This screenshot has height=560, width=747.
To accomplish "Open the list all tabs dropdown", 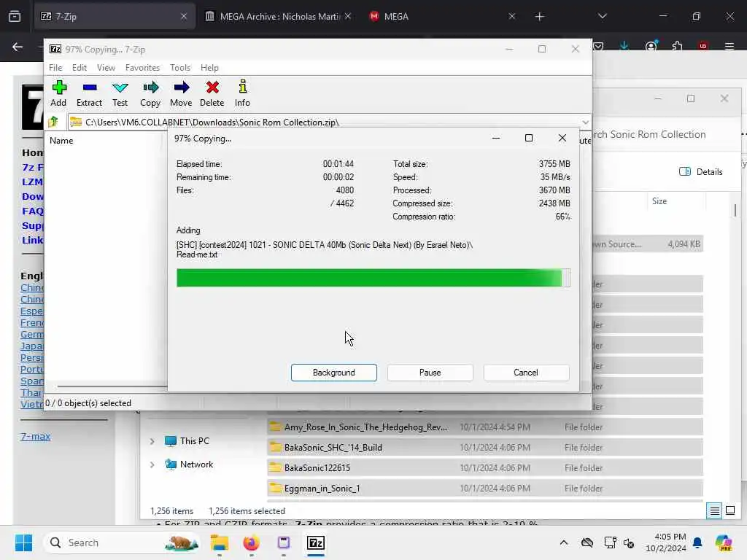I will point(602,16).
